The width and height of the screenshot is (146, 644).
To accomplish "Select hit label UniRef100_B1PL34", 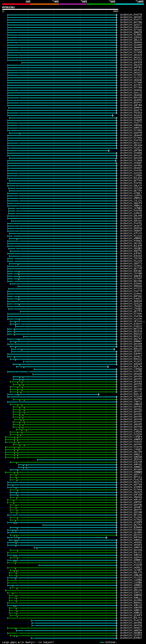I will (131, 366).
